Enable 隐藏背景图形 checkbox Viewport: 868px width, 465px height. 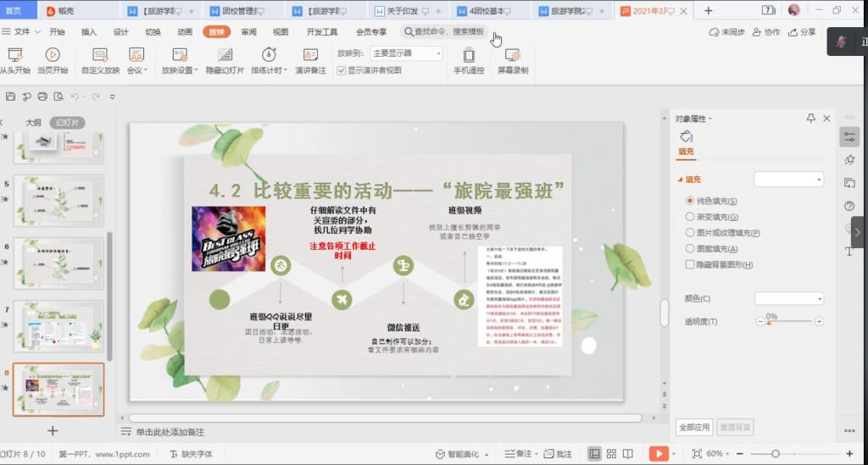click(690, 265)
